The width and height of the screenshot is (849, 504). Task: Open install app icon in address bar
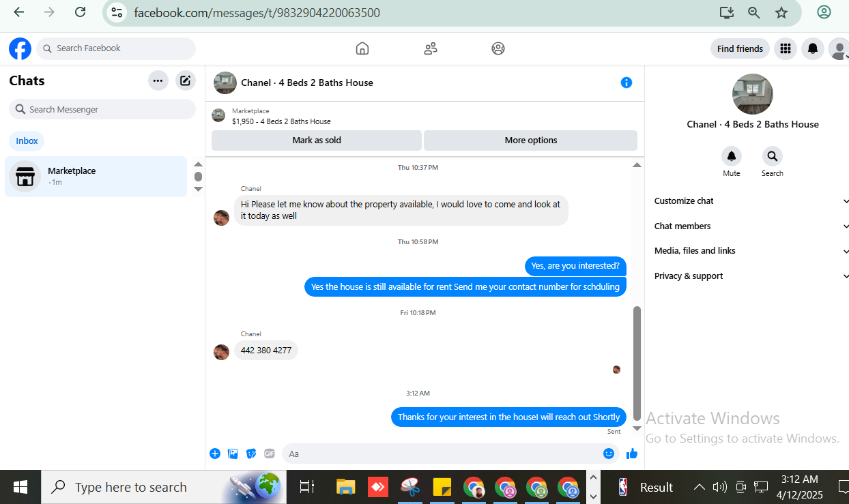click(x=726, y=12)
